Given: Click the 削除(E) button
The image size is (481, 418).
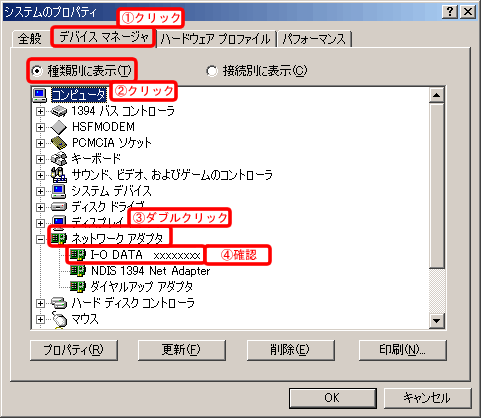Looking at the screenshot, I should coord(290,350).
